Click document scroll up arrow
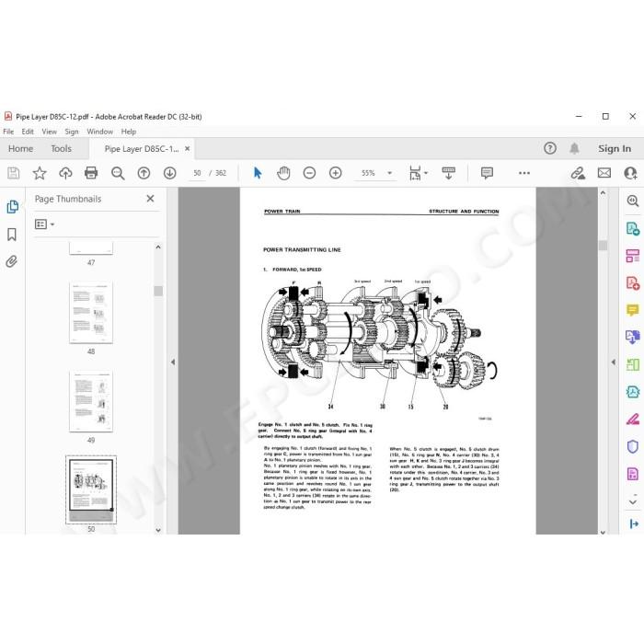The height and width of the screenshot is (644, 644). 603,192
